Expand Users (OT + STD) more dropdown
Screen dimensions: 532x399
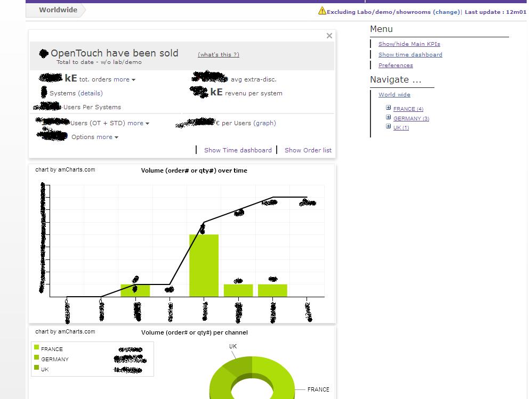coord(139,124)
